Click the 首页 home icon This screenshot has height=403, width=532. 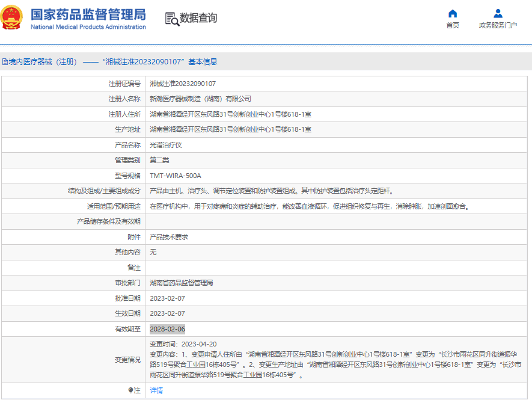coord(453,14)
